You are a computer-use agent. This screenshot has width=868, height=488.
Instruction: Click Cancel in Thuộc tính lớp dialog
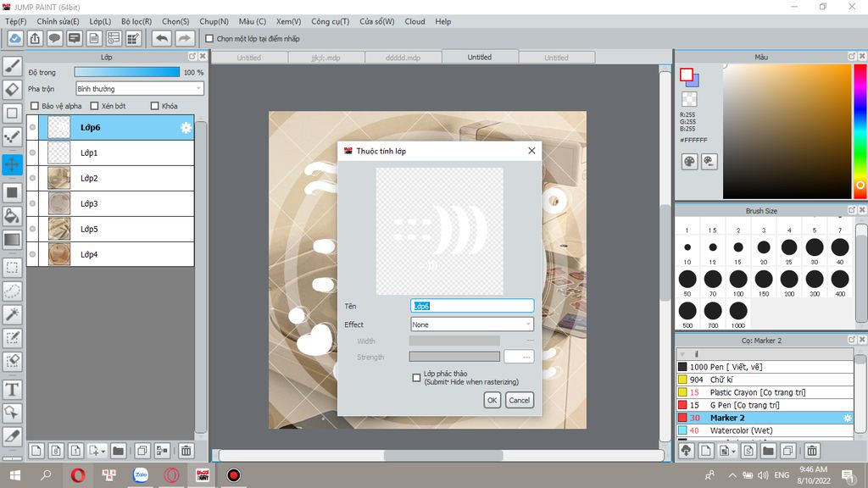[x=520, y=400]
